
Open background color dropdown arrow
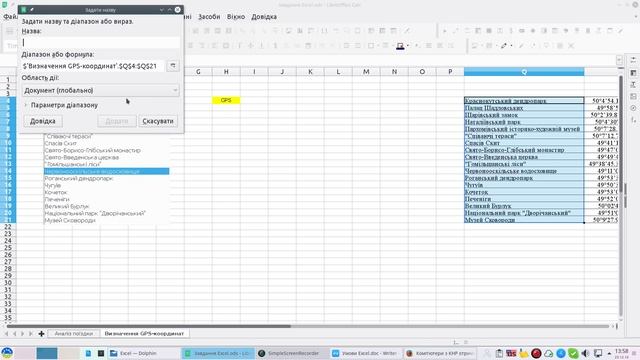408,46
